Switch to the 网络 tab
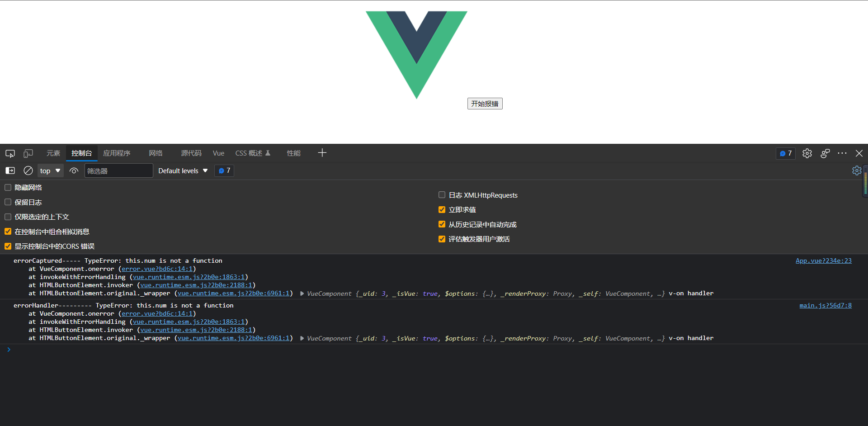Image resolution: width=868 pixels, height=426 pixels. coord(156,153)
